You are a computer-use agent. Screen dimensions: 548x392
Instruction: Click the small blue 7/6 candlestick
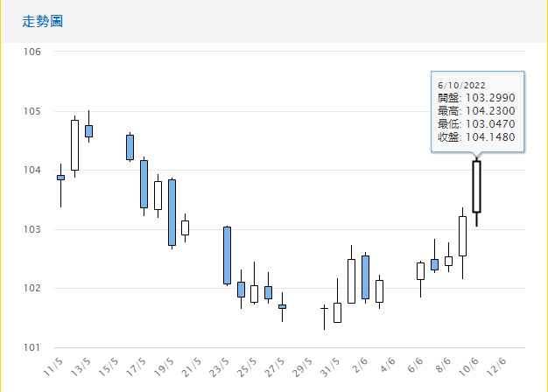[x=434, y=264]
